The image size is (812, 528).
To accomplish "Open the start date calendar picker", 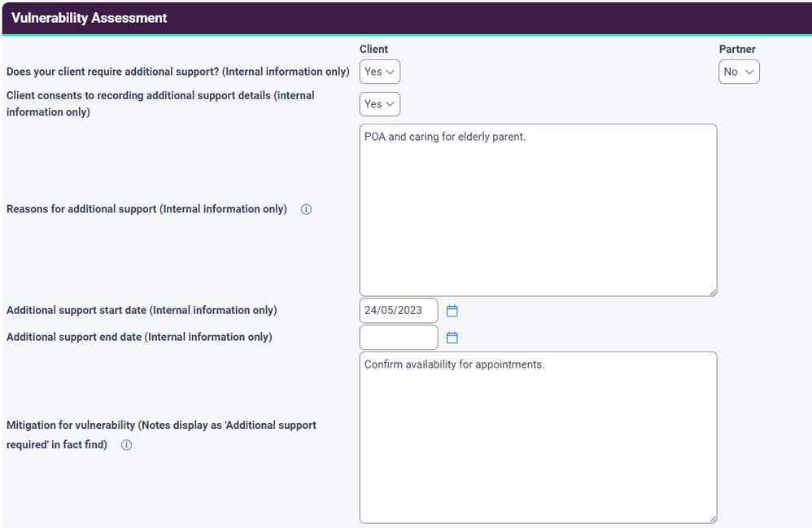I will (452, 311).
